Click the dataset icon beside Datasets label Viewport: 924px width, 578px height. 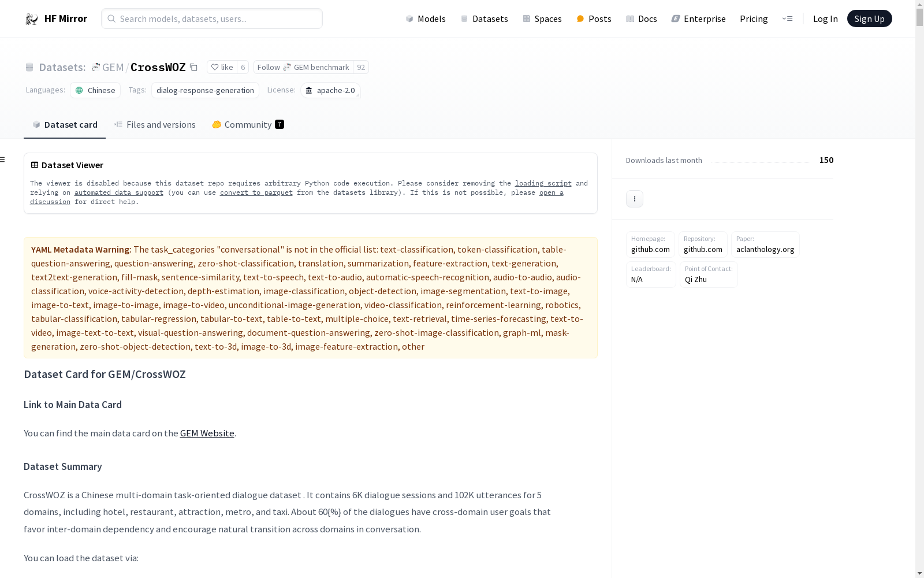(29, 68)
